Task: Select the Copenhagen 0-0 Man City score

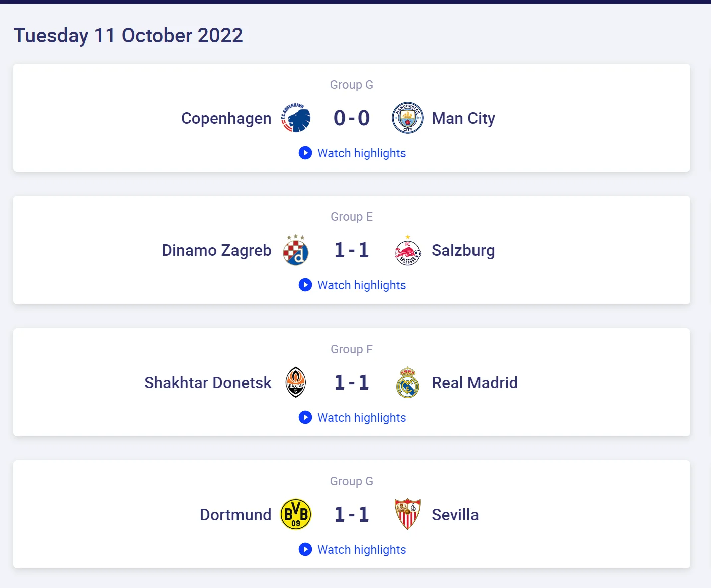Action: [352, 118]
